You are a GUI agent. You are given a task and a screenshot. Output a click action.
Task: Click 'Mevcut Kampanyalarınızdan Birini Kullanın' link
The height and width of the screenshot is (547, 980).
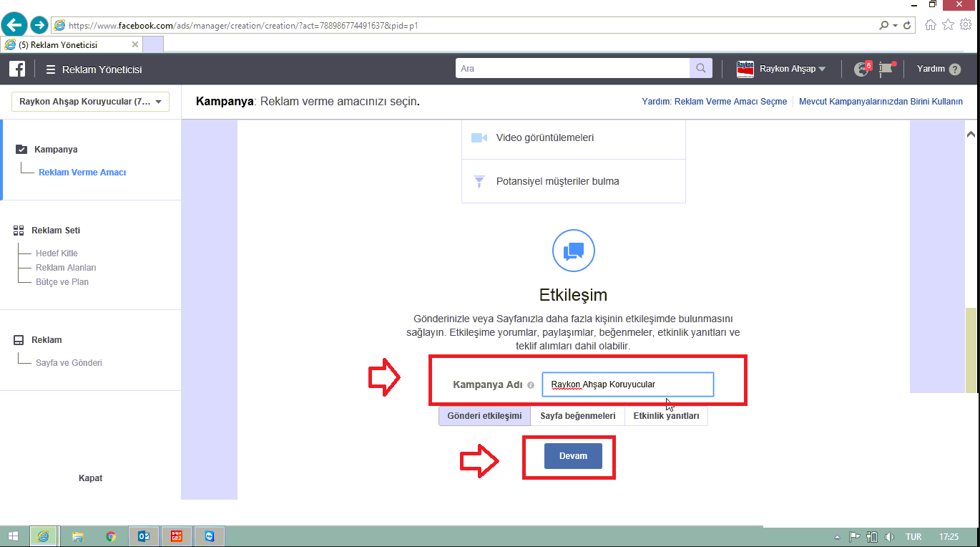[x=881, y=102]
